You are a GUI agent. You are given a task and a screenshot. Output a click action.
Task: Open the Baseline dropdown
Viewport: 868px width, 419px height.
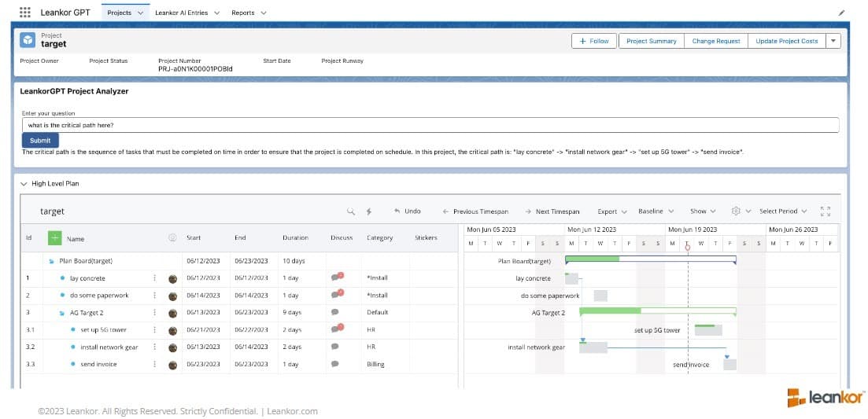656,211
